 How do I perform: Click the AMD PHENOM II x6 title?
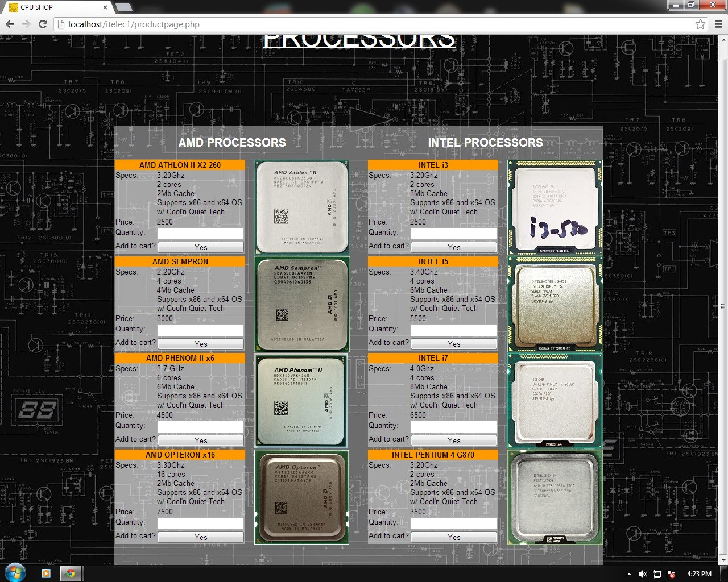(180, 358)
